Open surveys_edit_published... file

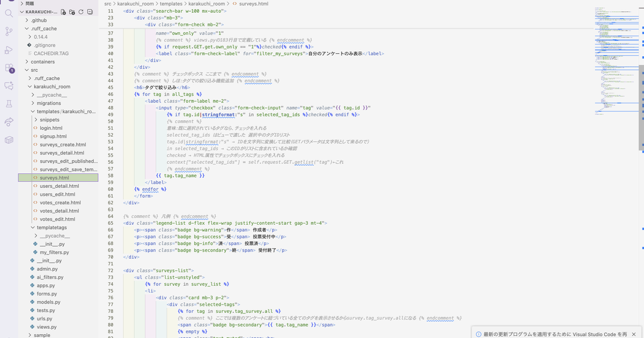69,161
